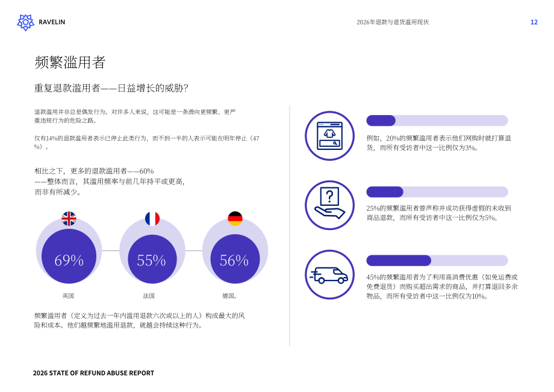Click the French flag icon

point(152,219)
